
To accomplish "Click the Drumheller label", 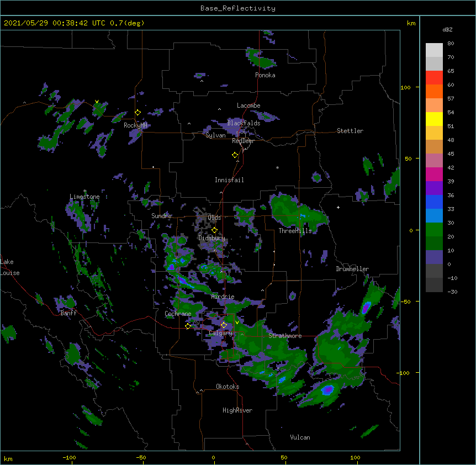I will (352, 269).
